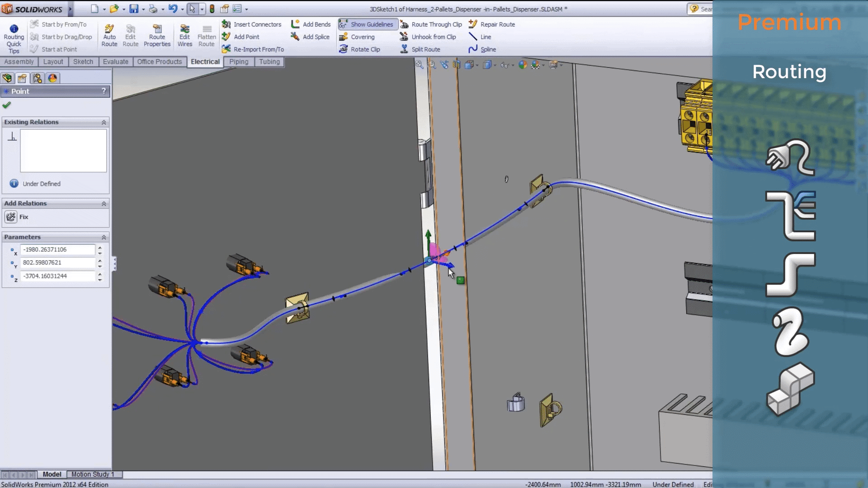Open the Select tool dropdown arrow
Screen dimensions: 868x488
pyautogui.click(x=202, y=9)
